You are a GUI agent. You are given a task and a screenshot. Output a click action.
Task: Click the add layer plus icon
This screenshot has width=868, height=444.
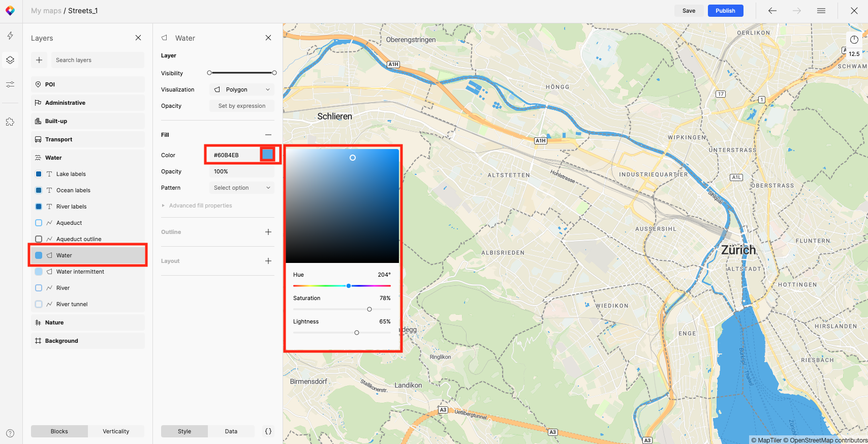tap(39, 60)
